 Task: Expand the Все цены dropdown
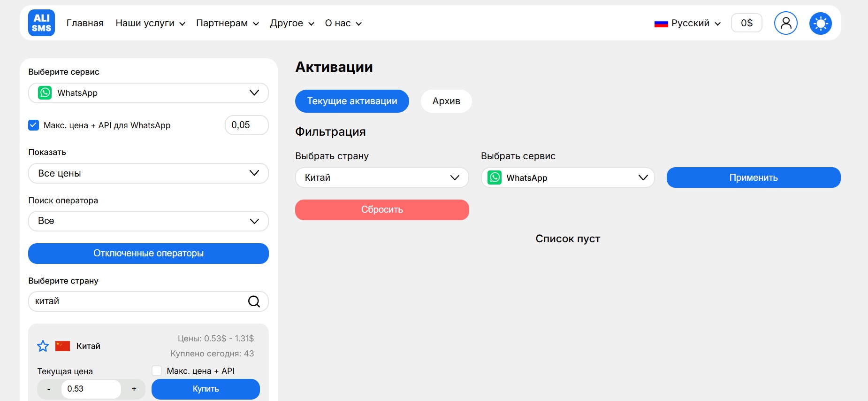tap(148, 173)
